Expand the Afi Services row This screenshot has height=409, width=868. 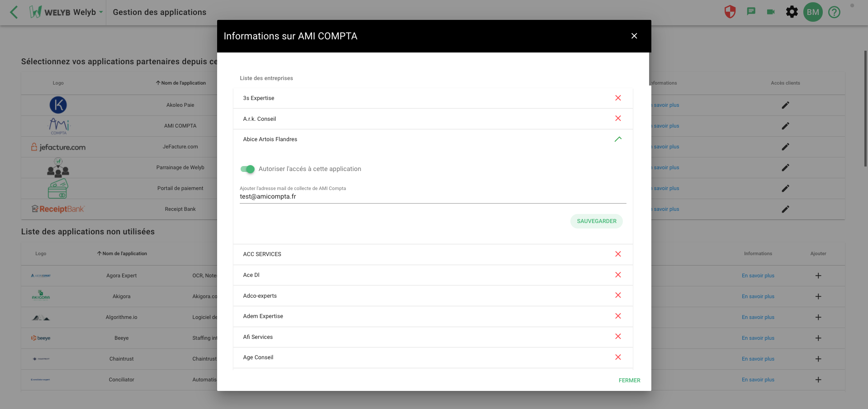[x=433, y=337]
